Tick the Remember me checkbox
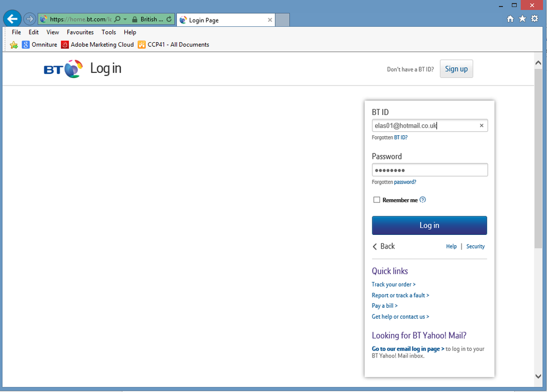547x392 pixels. click(376, 200)
